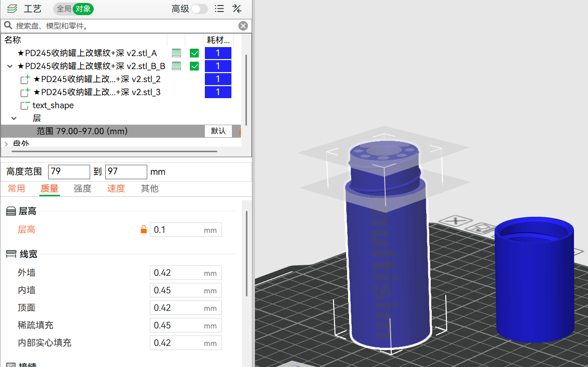Click the 内部实心填充 line width field

[x=186, y=343]
